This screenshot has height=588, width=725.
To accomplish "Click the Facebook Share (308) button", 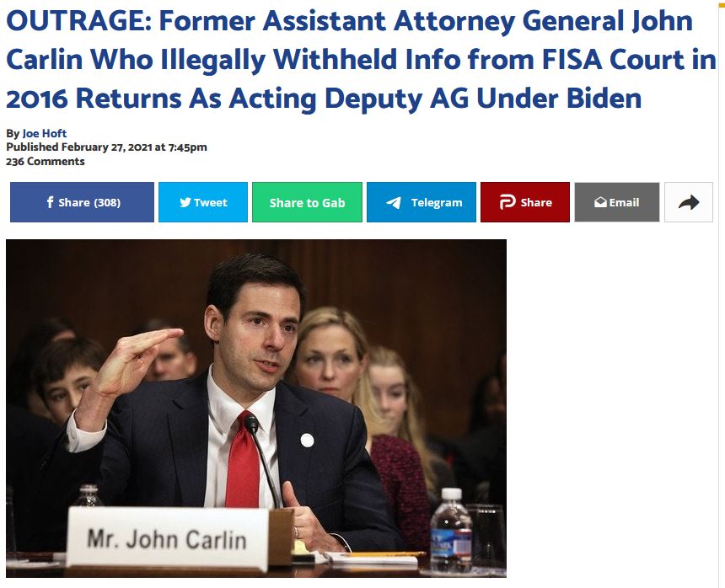I will click(82, 202).
